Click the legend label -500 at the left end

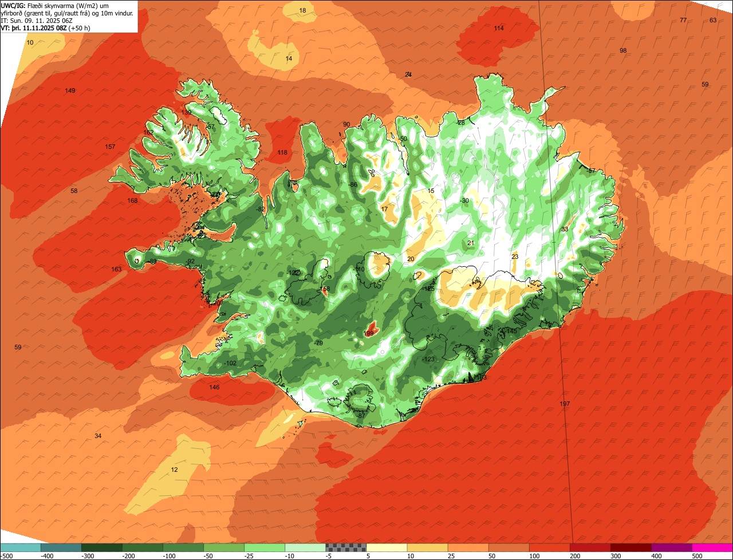(x=7, y=555)
